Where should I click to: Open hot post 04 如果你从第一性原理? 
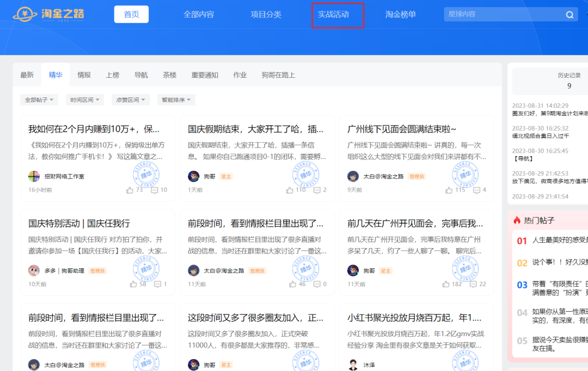click(x=560, y=316)
